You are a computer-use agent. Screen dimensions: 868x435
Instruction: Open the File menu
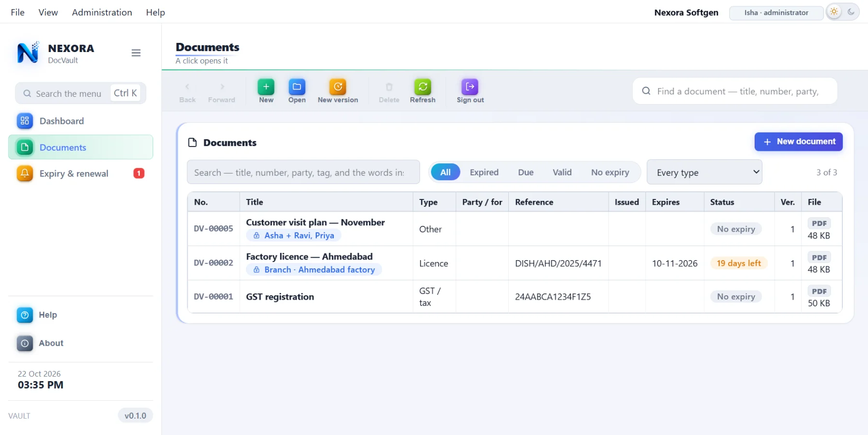tap(17, 13)
